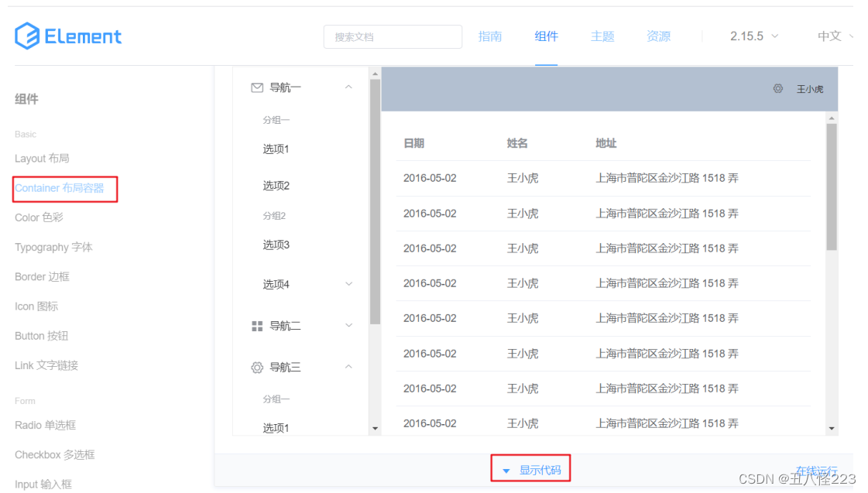Select 选项1 under first 分组一
This screenshot has width=868, height=493.
coord(276,149)
